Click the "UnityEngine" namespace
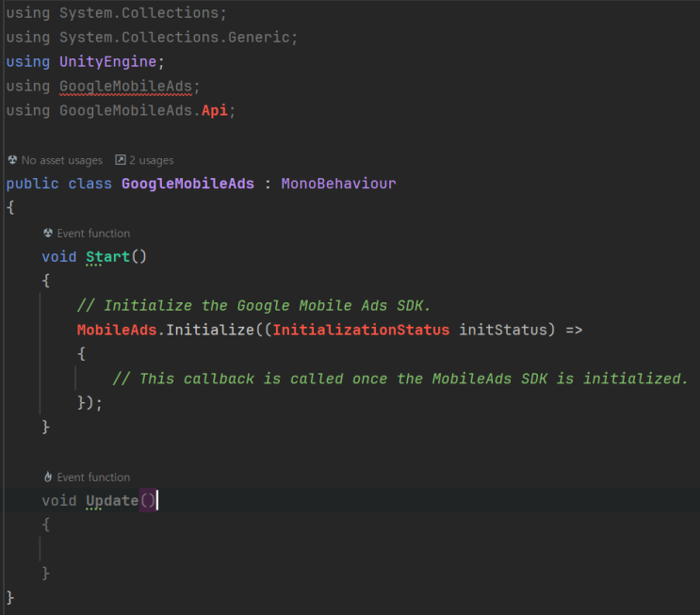The image size is (700, 615). [x=108, y=61]
